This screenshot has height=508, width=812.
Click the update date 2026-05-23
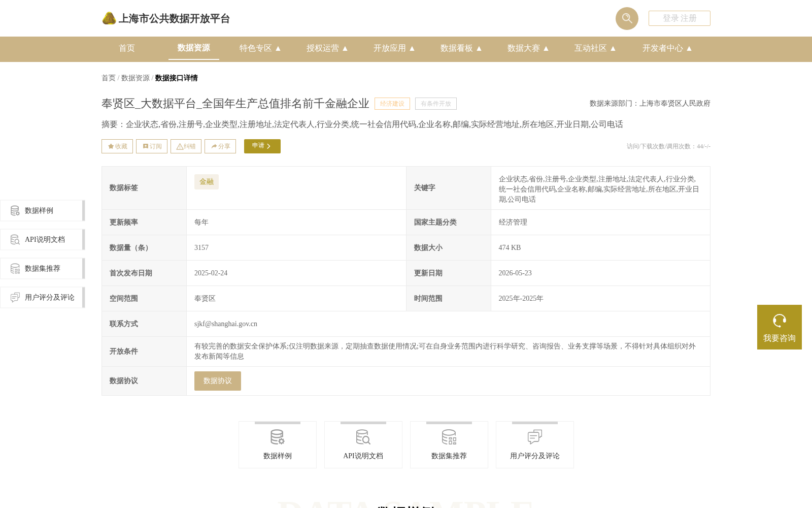pos(515,273)
